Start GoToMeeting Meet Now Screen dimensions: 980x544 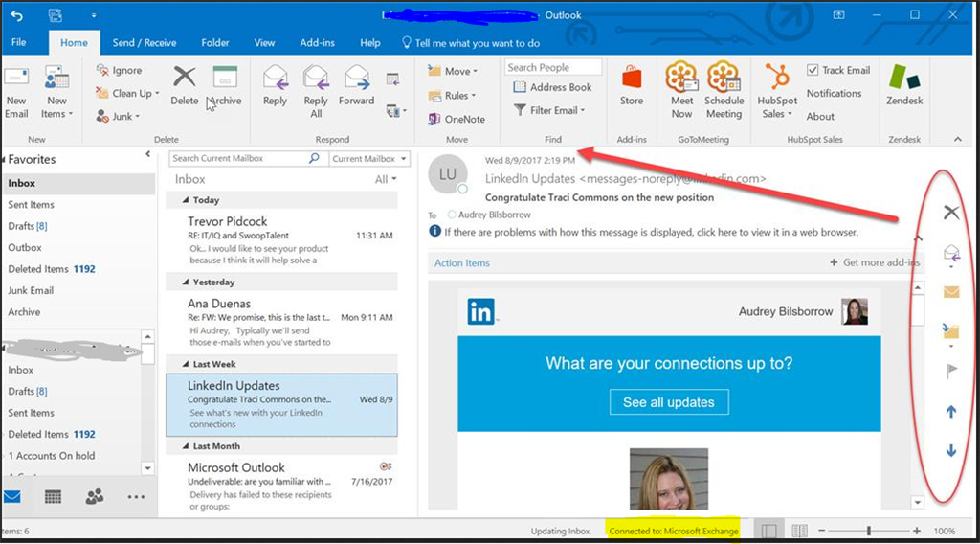coord(681,90)
